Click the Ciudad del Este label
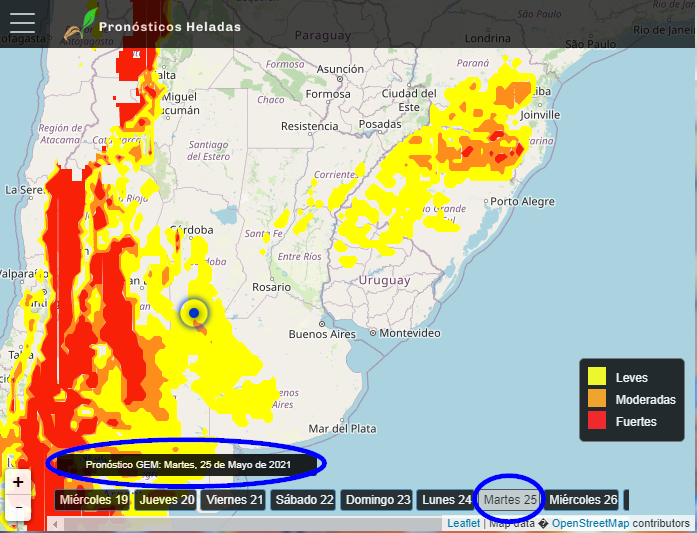Image resolution: width=697 pixels, height=533 pixels. [x=409, y=100]
